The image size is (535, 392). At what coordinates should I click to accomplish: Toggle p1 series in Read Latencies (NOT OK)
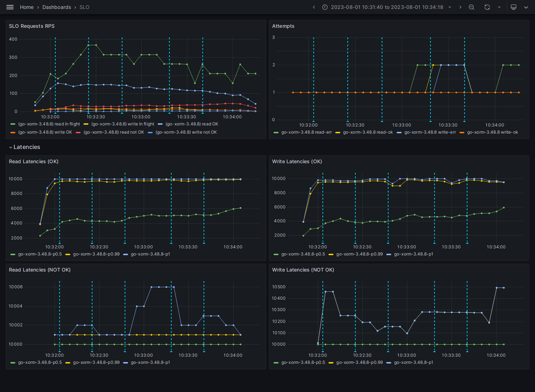tap(151, 362)
